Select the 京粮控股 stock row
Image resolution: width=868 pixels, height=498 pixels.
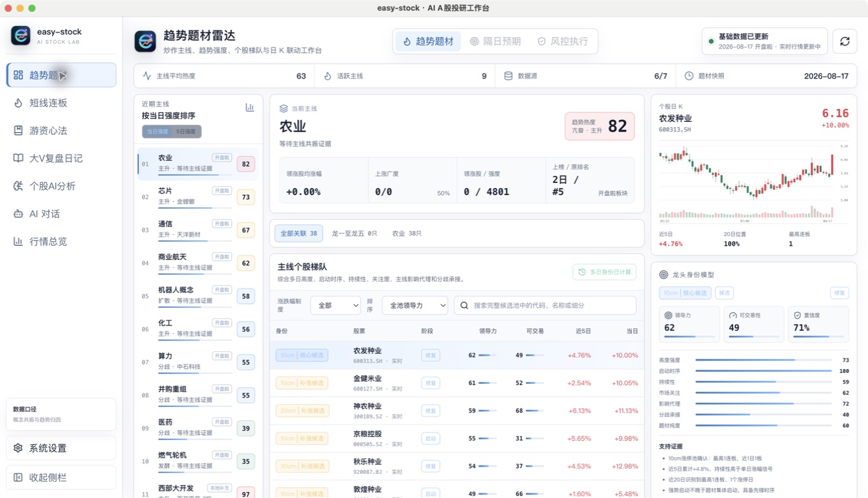[457, 439]
